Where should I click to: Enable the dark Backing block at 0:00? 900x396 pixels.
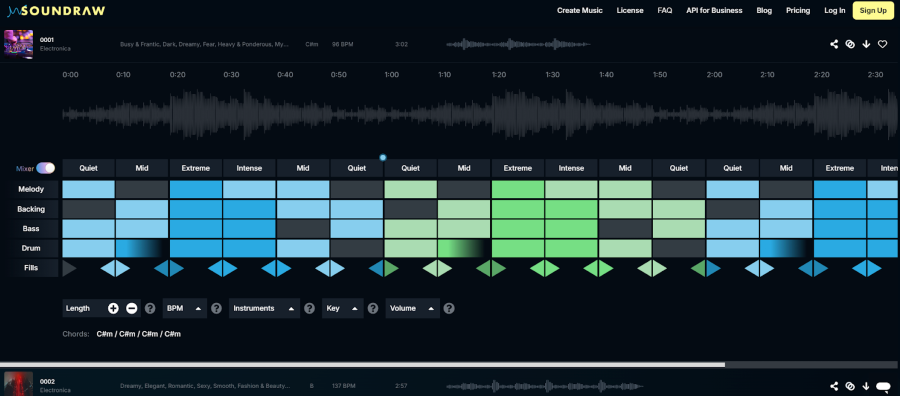tap(88, 209)
